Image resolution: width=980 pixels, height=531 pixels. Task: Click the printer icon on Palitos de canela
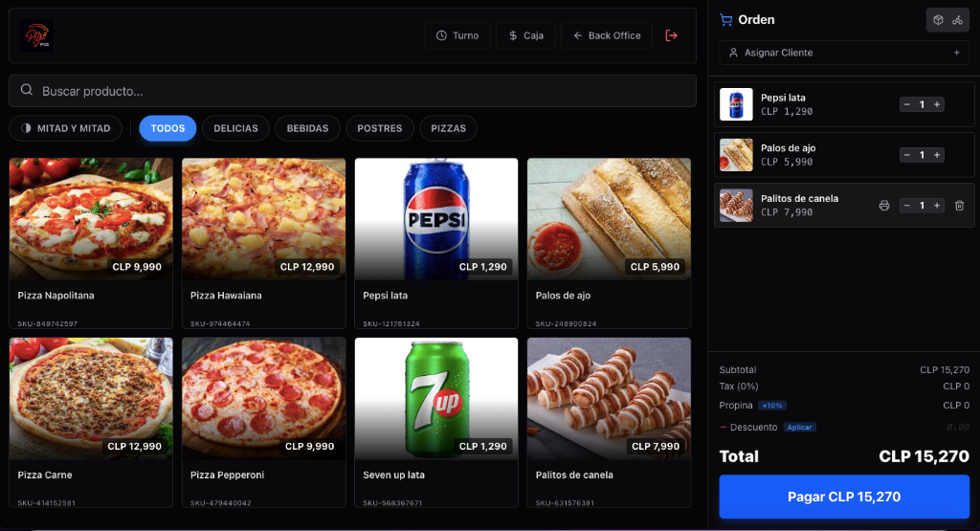pyautogui.click(x=883, y=206)
